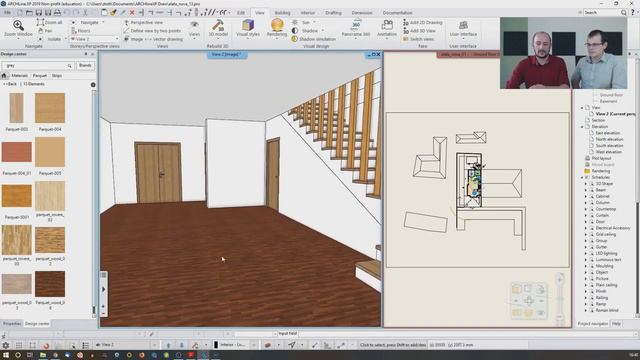Open the Navigate dropdown
This screenshot has height=360, width=640.
(89, 22)
